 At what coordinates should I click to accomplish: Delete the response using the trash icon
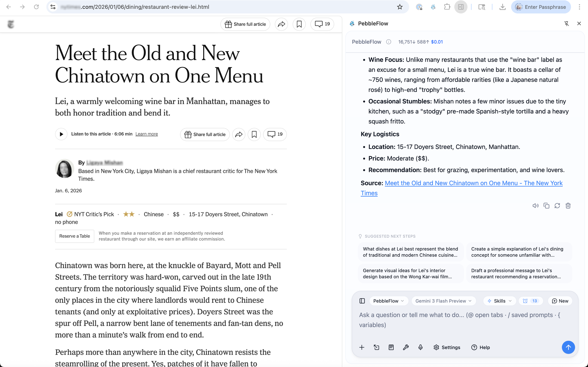click(x=568, y=205)
